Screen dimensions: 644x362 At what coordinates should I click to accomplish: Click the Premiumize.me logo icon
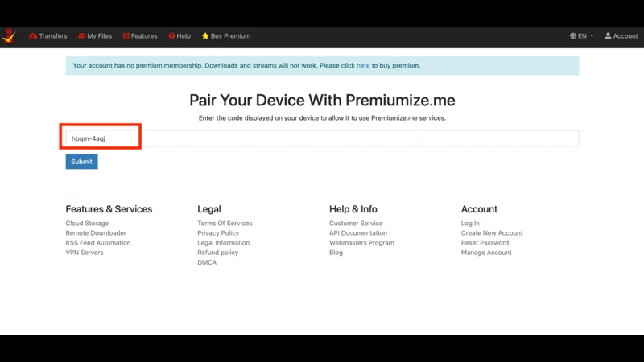[9, 36]
